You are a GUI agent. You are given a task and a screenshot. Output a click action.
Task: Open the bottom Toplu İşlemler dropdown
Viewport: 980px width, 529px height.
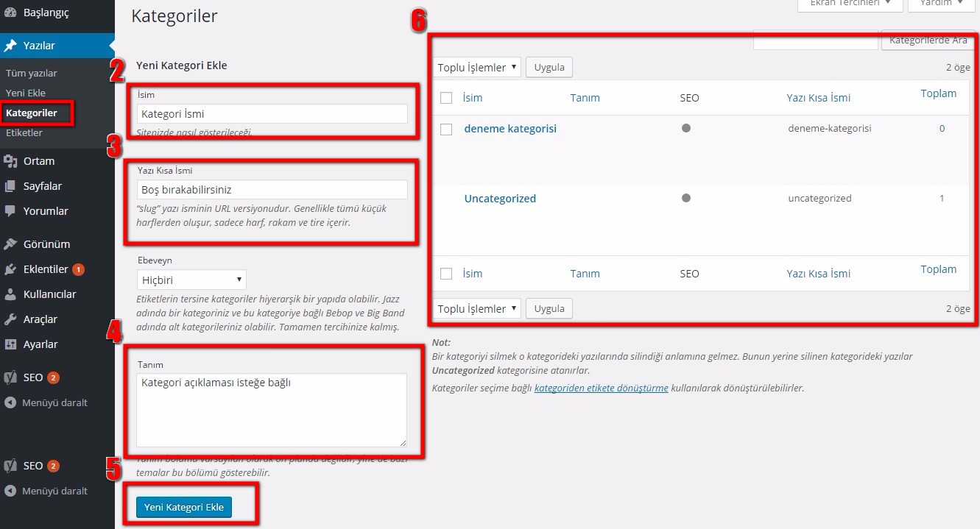[x=476, y=308]
